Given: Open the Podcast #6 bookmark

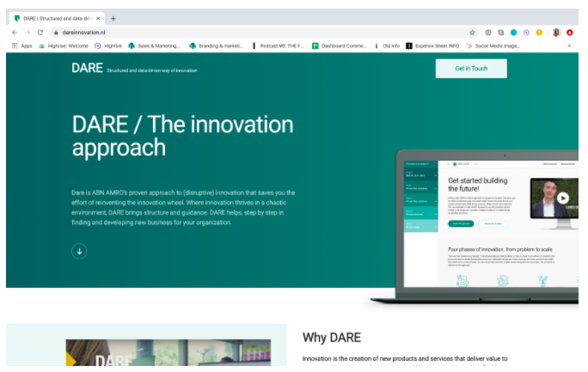Looking at the screenshot, I should coord(278,46).
